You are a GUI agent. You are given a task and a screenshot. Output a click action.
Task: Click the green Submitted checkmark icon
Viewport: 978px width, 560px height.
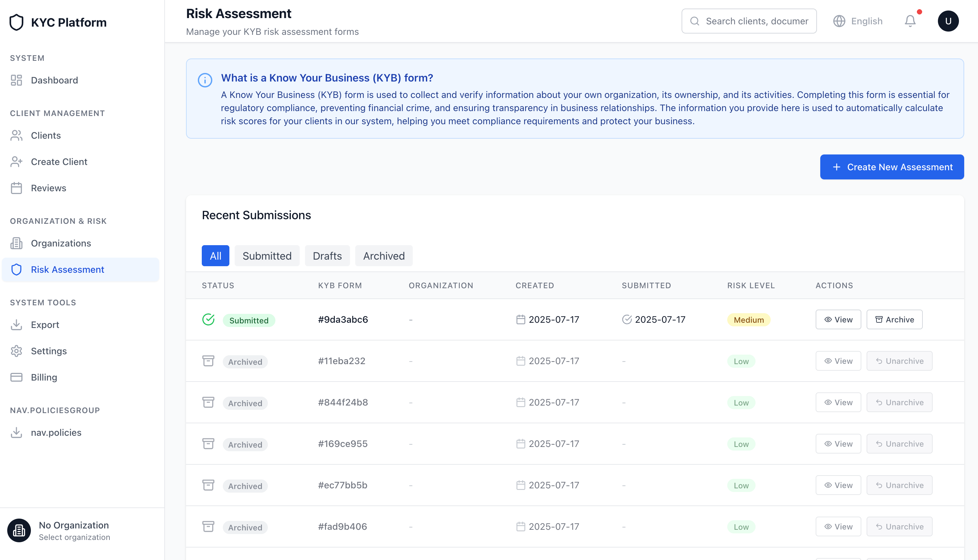[x=208, y=319]
